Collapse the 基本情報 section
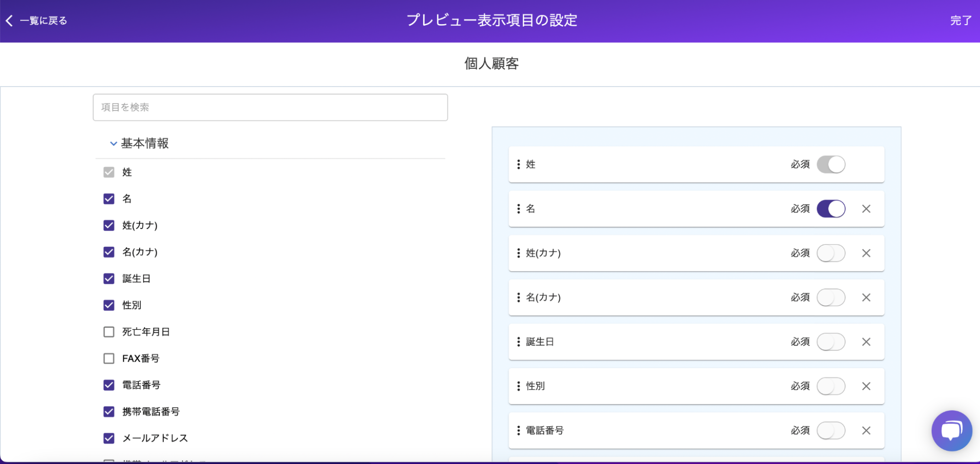980x464 pixels. (x=114, y=144)
